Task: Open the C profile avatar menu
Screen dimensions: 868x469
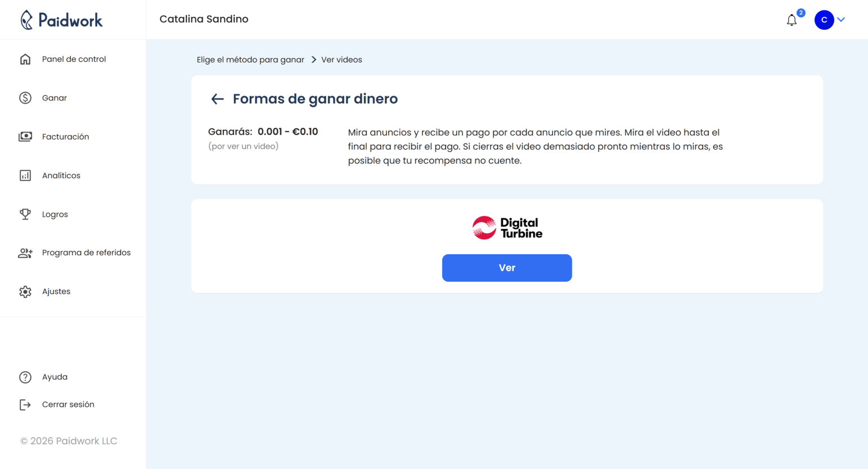Action: [x=824, y=20]
